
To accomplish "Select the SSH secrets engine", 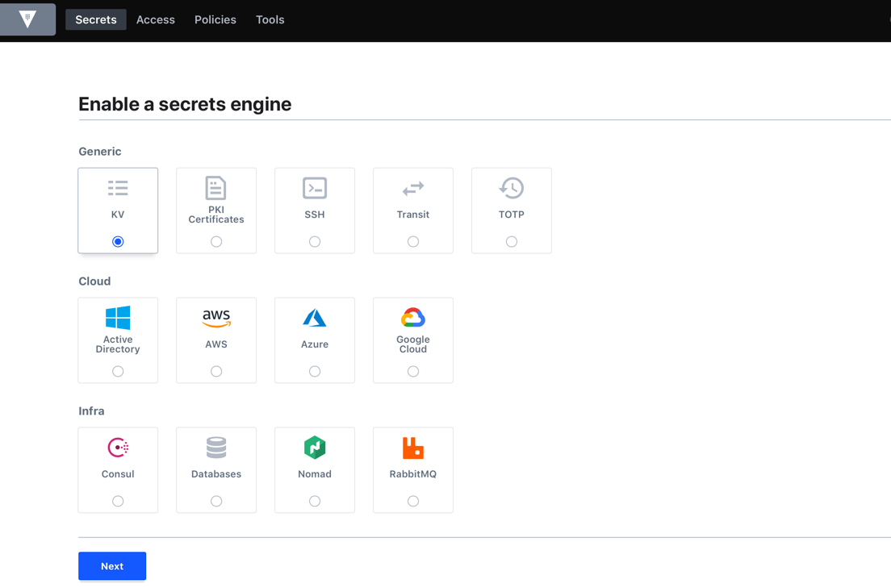I will [315, 210].
